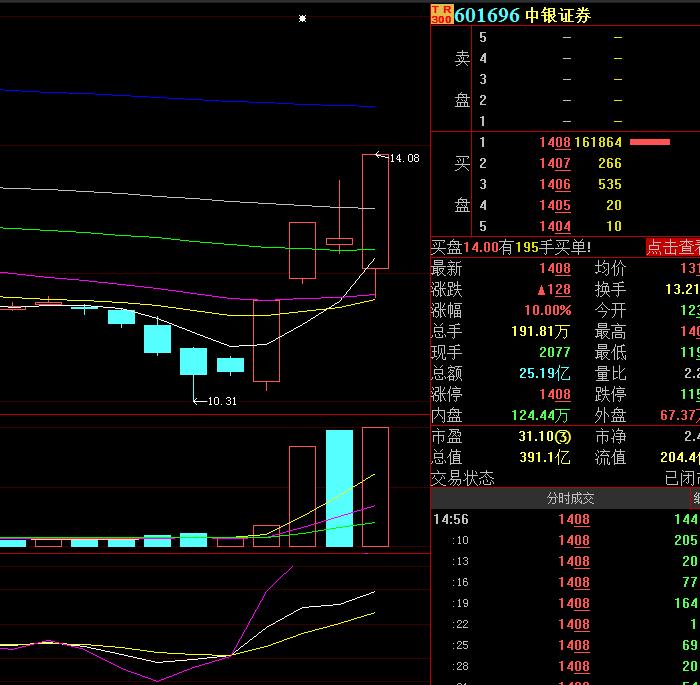Click the 买盘14.00有195手买单 alert message

(x=511, y=247)
